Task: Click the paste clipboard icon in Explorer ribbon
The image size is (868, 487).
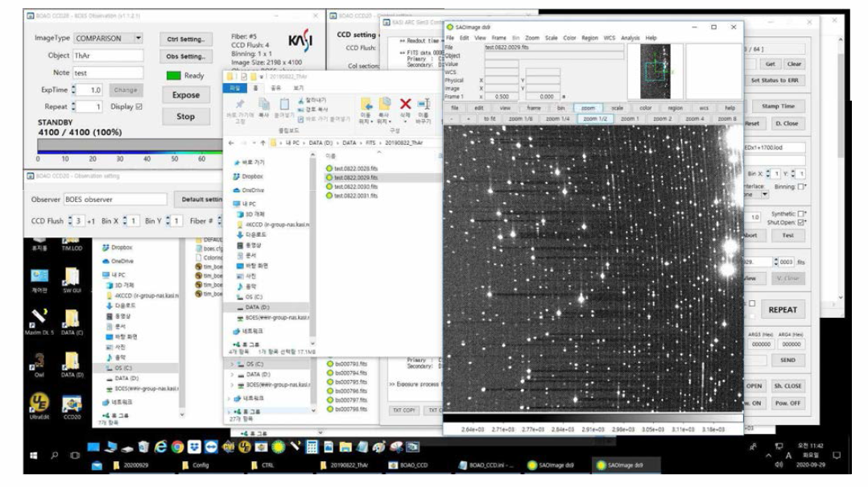Action: 284,104
